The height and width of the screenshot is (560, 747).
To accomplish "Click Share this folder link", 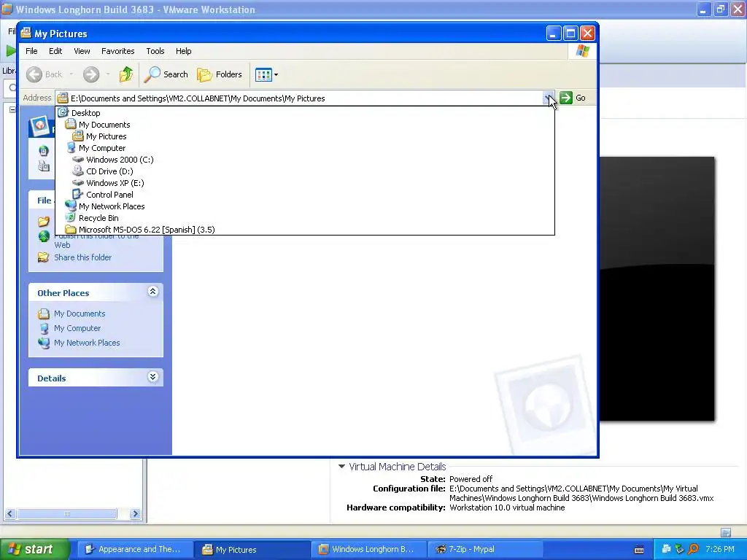I will click(x=83, y=257).
